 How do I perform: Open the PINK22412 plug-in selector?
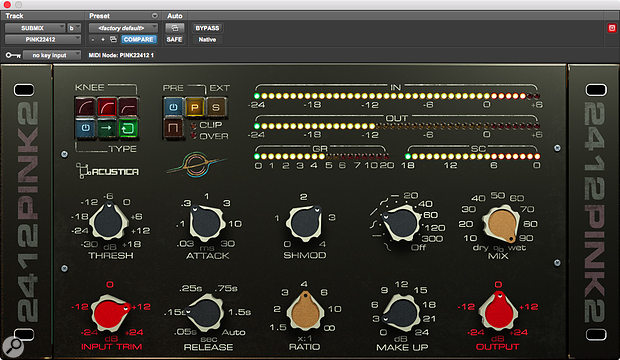point(43,40)
